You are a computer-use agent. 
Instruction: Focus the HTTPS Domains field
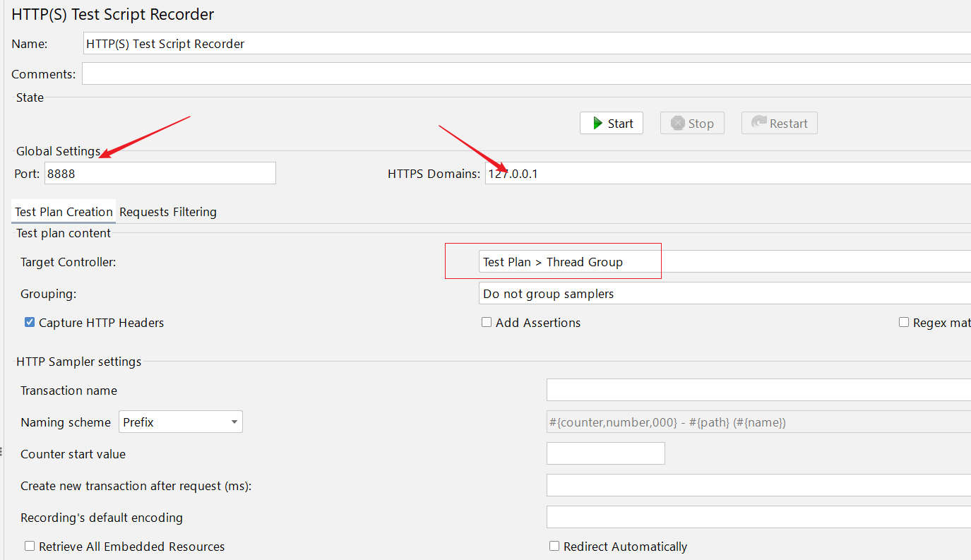(727, 174)
